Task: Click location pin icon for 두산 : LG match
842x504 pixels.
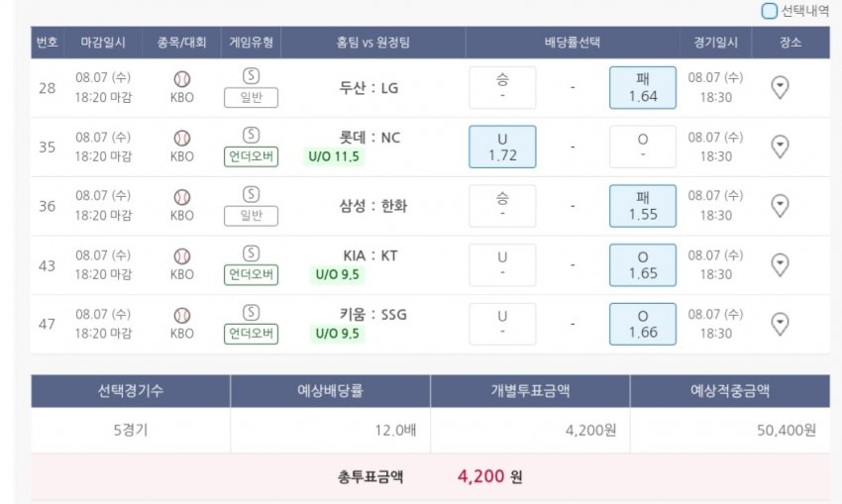Action: tap(780, 88)
